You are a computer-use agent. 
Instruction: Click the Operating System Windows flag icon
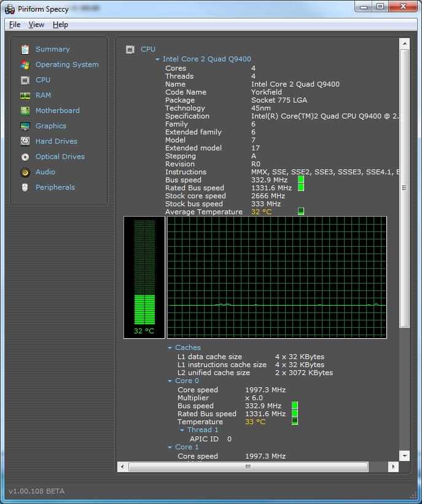25,64
